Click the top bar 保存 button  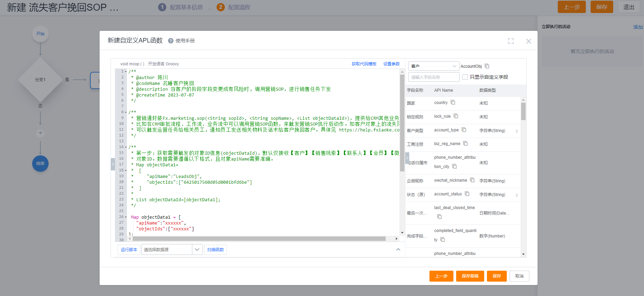tap(602, 7)
